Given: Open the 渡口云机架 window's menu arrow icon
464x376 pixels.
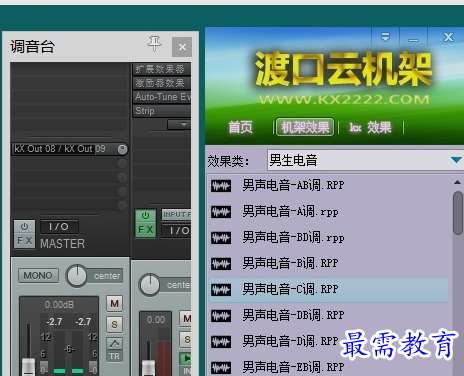Looking at the screenshot, I should click(x=385, y=37).
